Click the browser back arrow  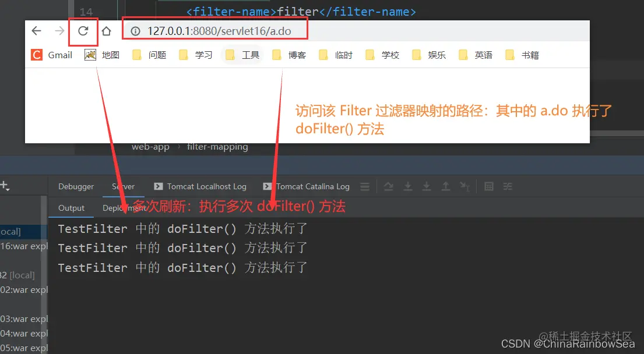pyautogui.click(x=37, y=31)
